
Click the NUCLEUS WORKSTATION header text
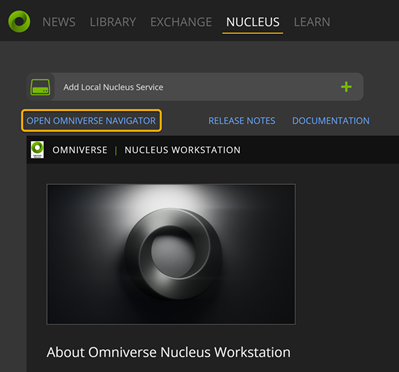tap(182, 150)
